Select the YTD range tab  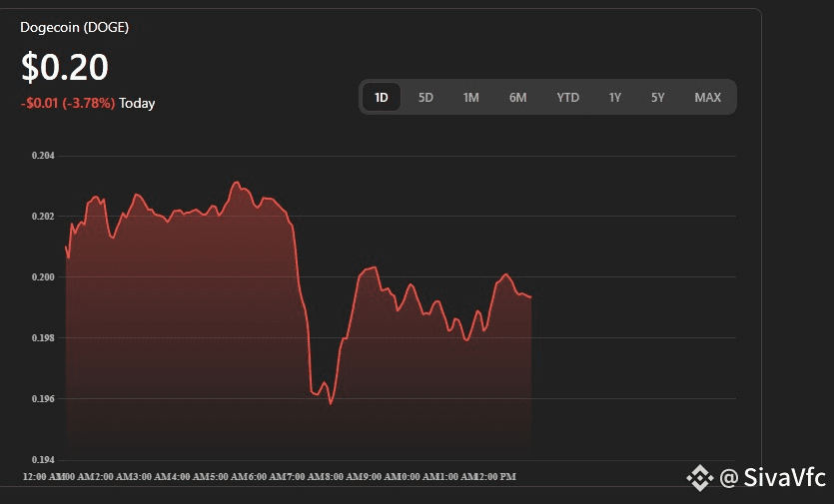tap(567, 97)
